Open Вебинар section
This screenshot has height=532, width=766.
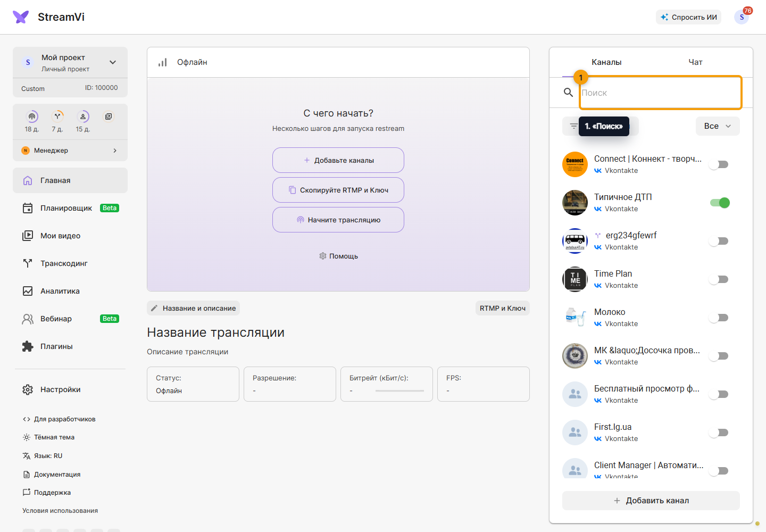[x=70, y=319]
